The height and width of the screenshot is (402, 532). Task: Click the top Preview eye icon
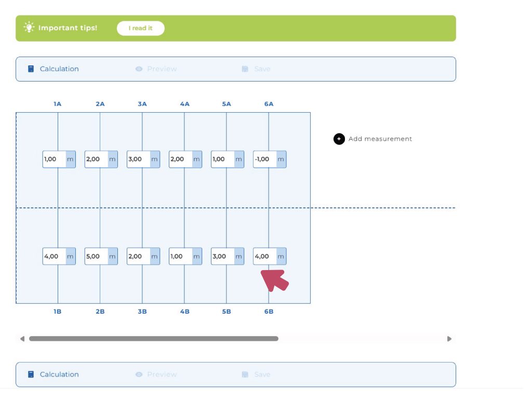coord(139,69)
